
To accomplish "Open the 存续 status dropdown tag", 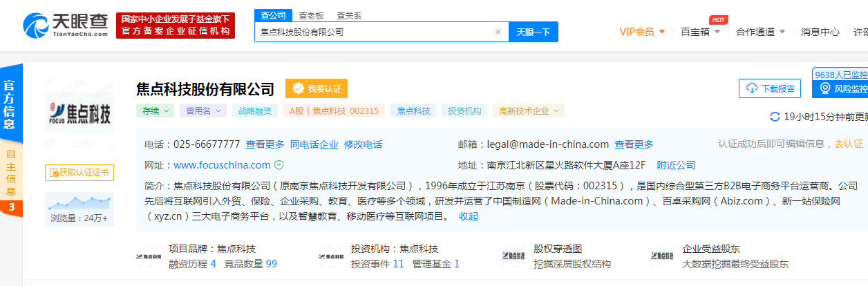I will point(155,111).
